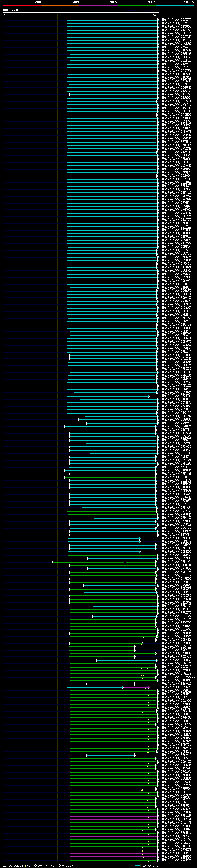Open hit UniRef100_Q42941
This screenshot has height=868, width=197.
[x=177, y=64]
